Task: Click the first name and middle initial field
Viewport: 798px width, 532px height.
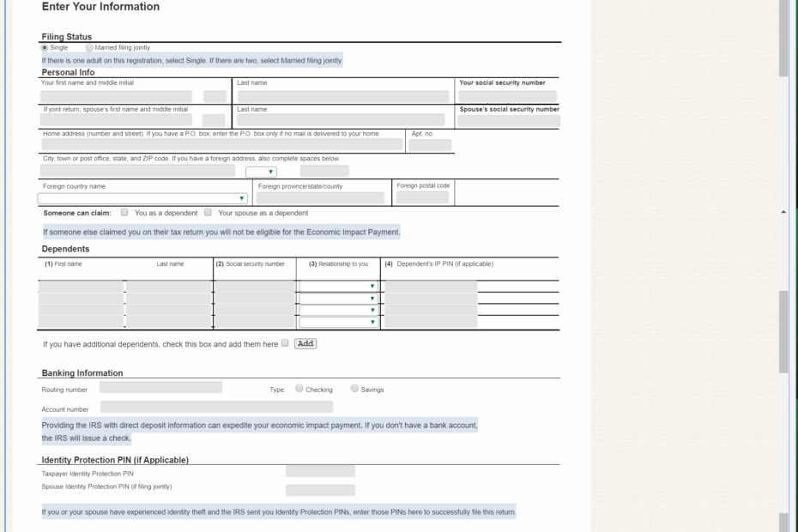Action: pos(116,94)
